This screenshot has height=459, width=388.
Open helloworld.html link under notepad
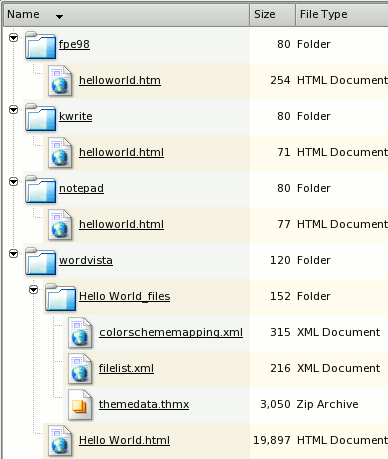click(121, 224)
